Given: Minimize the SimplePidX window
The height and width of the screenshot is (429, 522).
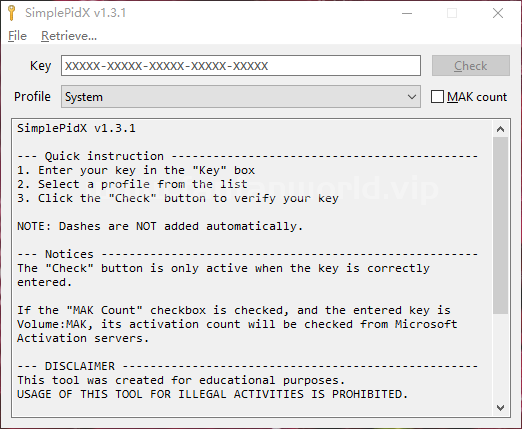Looking at the screenshot, I should (x=407, y=13).
